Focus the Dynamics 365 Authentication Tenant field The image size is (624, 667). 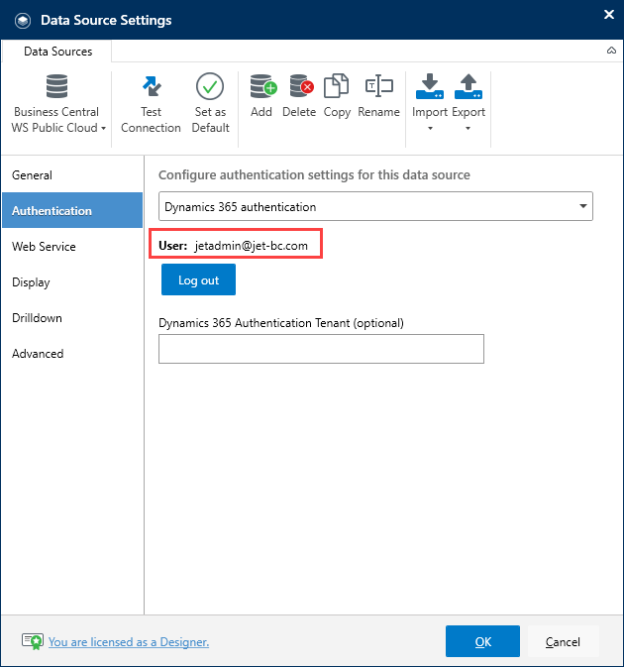(x=321, y=349)
